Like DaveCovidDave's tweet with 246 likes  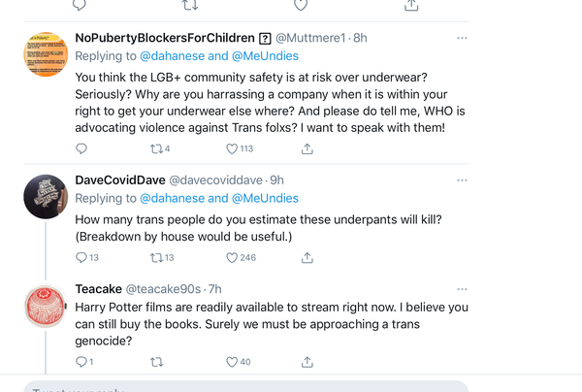(x=232, y=257)
